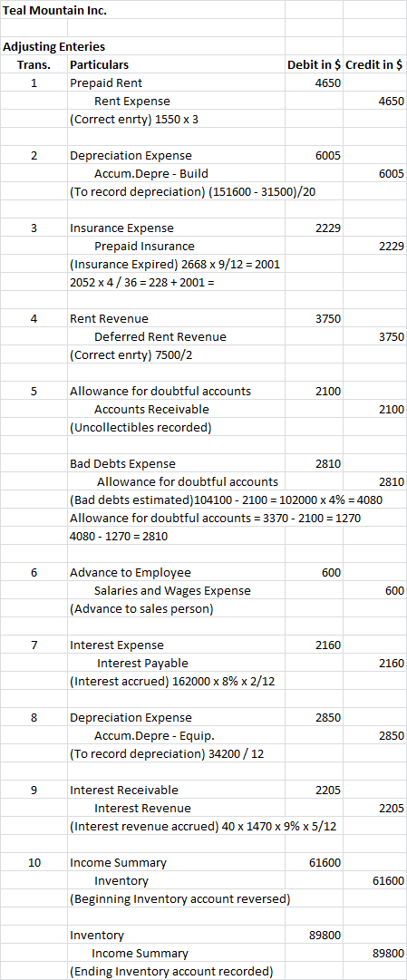Click transaction number 4 cell

(34, 319)
